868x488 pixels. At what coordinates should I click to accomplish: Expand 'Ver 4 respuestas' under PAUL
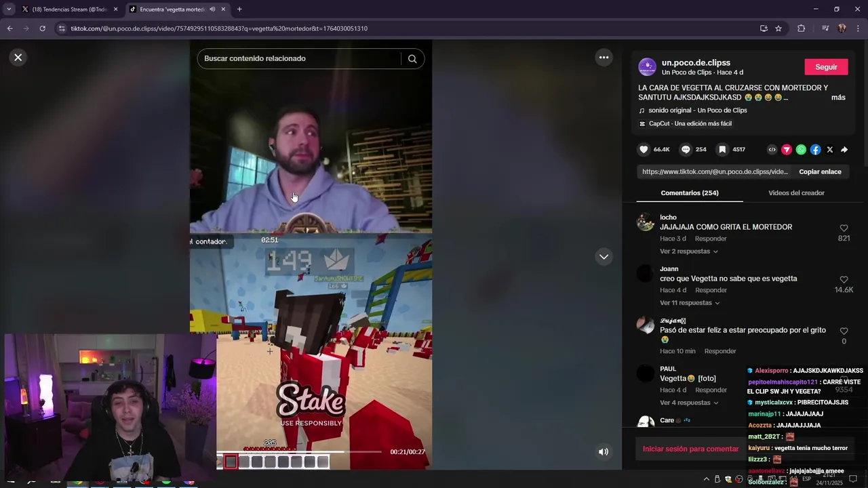click(689, 403)
